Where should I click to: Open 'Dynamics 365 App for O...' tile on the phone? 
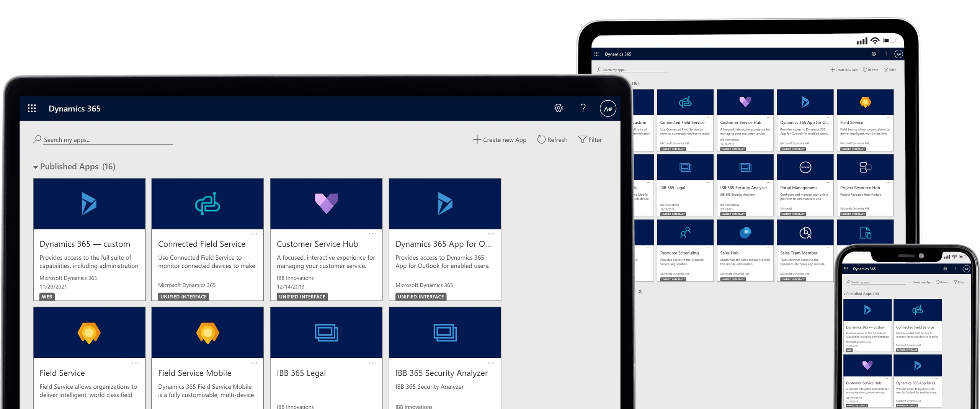pyautogui.click(x=918, y=381)
